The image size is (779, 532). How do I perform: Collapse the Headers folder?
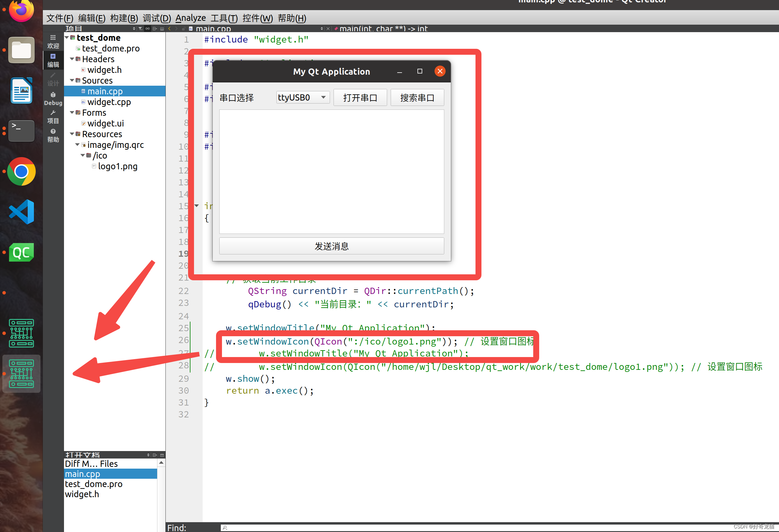click(72, 59)
